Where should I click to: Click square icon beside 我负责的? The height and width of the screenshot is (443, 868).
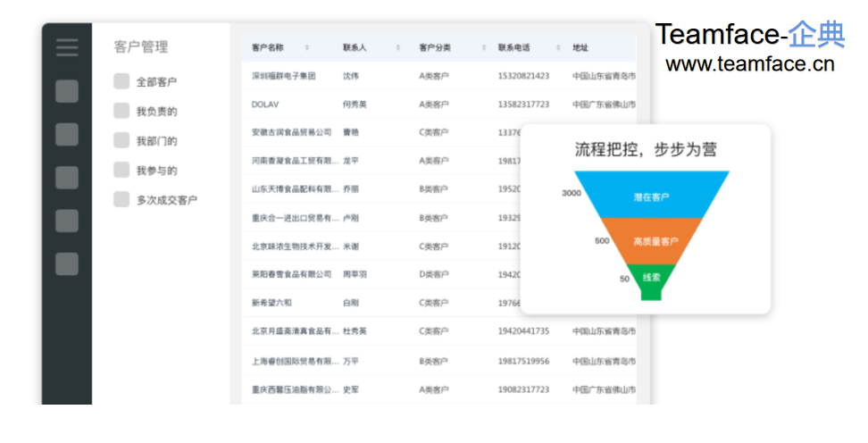click(121, 111)
